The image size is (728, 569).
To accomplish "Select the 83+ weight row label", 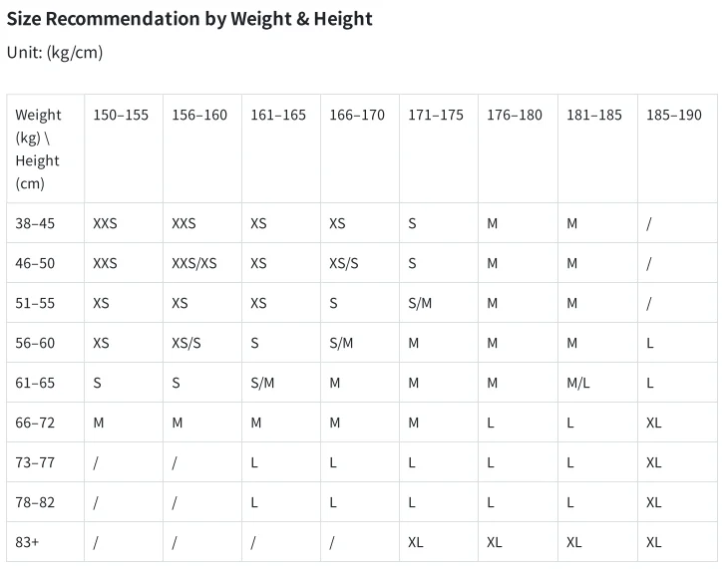I will click(29, 542).
